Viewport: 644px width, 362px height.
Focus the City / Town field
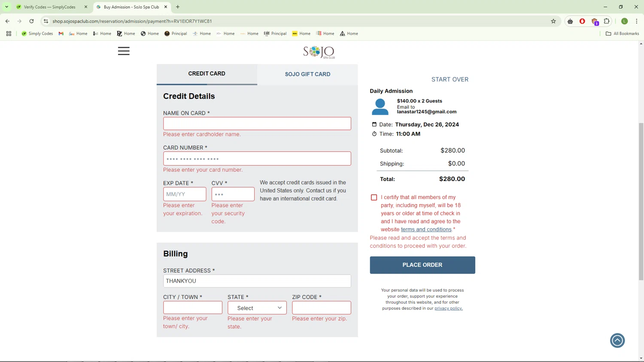[x=193, y=308]
